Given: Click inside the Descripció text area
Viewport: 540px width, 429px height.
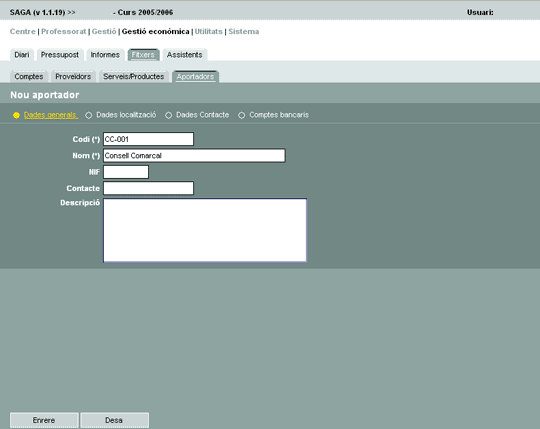Looking at the screenshot, I should click(205, 230).
